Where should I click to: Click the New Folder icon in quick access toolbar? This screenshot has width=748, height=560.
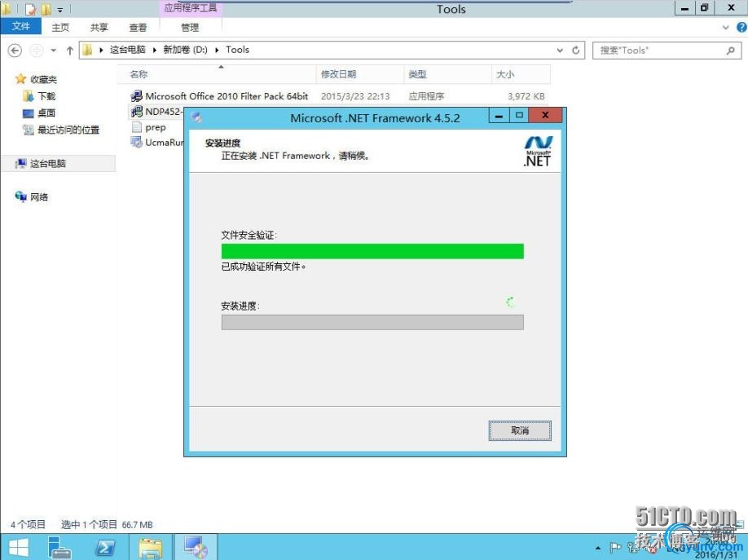(46, 9)
